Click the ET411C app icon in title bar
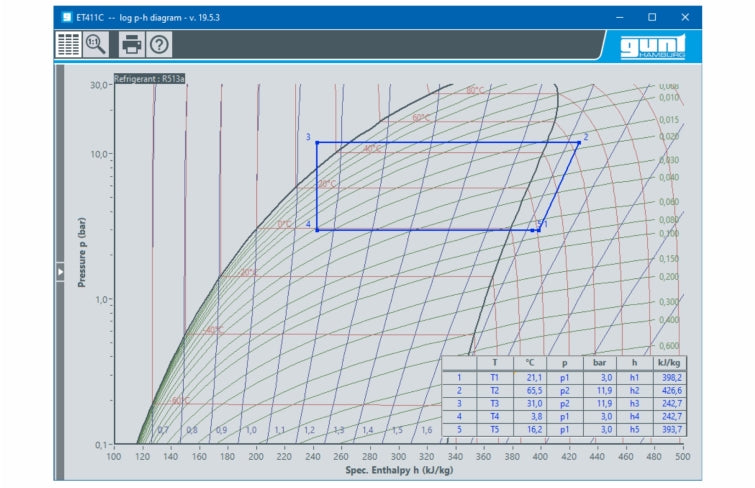Viewport: 755px width, 488px height. click(x=66, y=17)
